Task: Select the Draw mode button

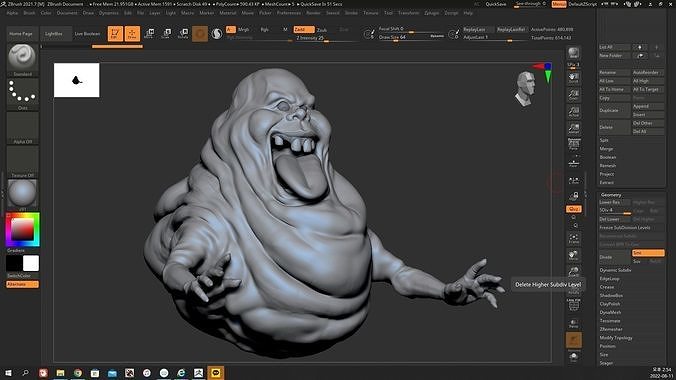Action: pos(132,34)
